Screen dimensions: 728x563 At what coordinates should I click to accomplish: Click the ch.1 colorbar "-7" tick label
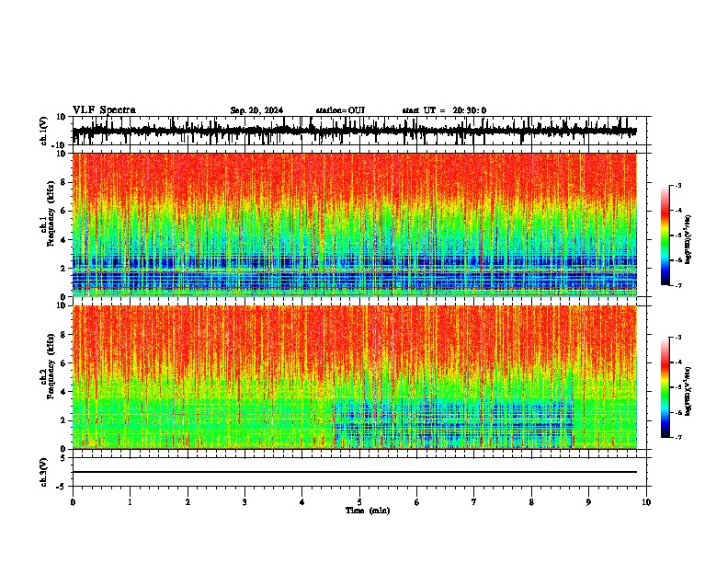[x=678, y=285]
